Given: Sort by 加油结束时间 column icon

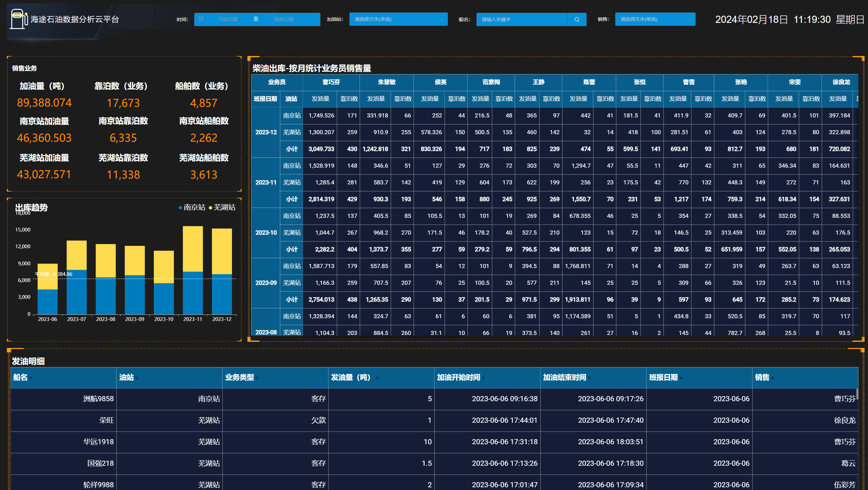Looking at the screenshot, I should tap(589, 378).
